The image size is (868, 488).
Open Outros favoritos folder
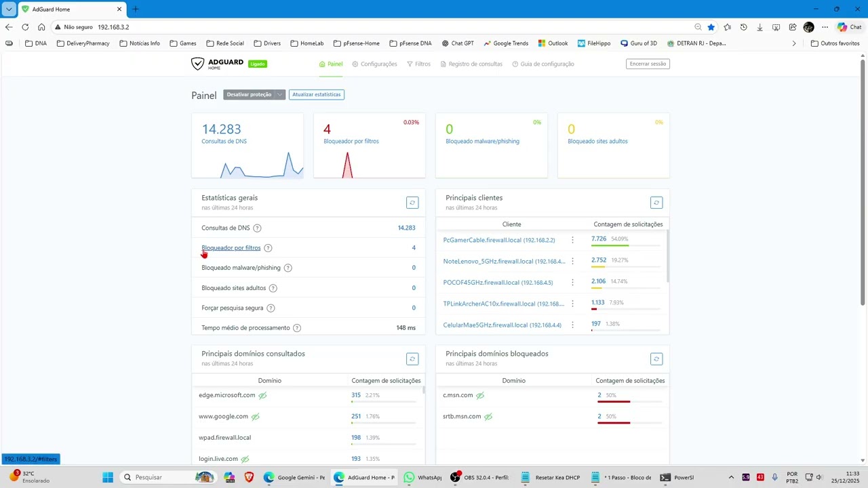point(835,43)
